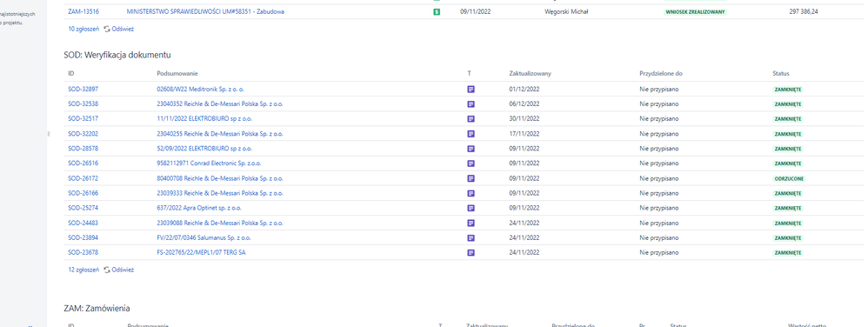Viewport: 868px width, 327px height.
Task: Open FS-202765/22/MEPL1/07 TERG SA document
Action: (x=202, y=253)
